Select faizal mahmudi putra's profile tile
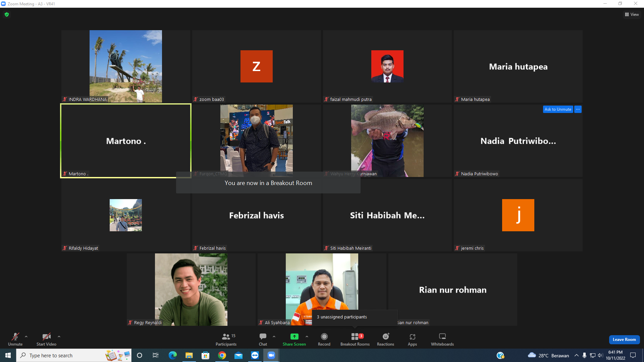This screenshot has height=362, width=644. click(387, 66)
